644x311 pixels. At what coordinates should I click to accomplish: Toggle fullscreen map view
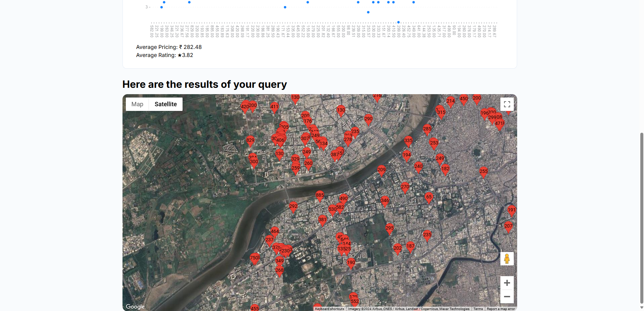507,104
